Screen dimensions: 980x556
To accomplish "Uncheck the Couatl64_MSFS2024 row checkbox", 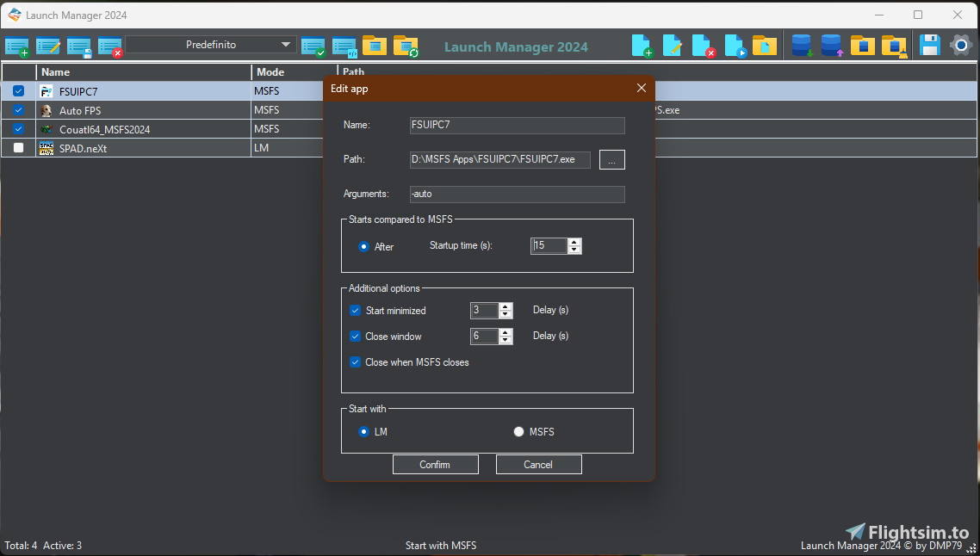I will (x=19, y=129).
